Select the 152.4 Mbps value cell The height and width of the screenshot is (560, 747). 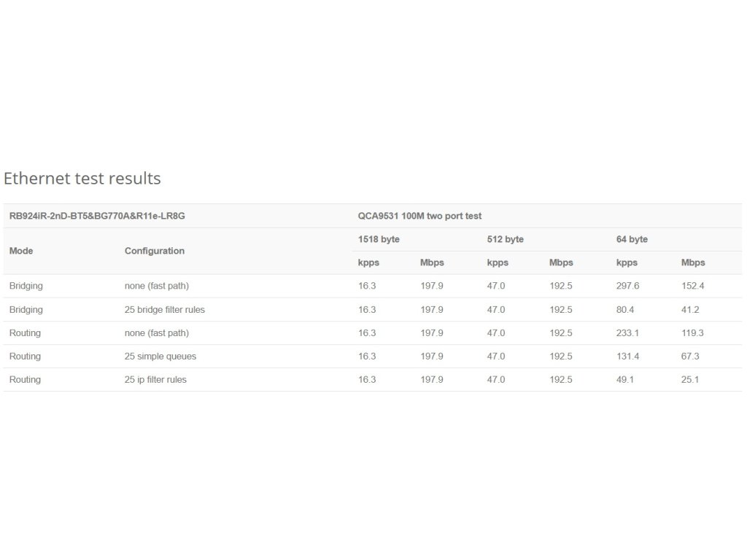693,286
